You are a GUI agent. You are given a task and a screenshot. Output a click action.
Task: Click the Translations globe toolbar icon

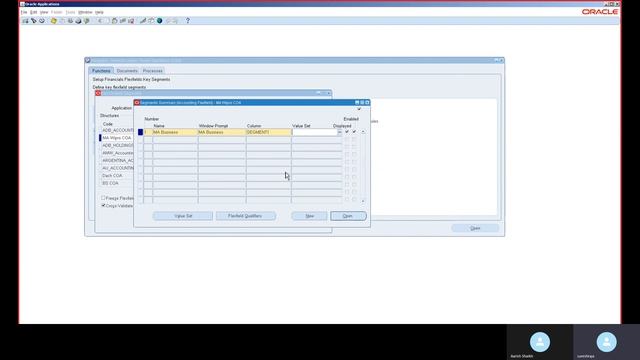(x=160, y=20)
